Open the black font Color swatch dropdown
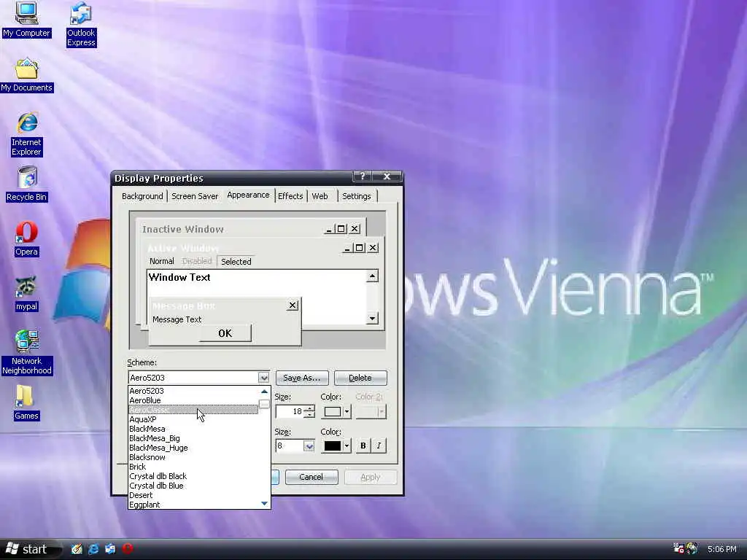Image resolution: width=747 pixels, height=560 pixels. [x=336, y=446]
